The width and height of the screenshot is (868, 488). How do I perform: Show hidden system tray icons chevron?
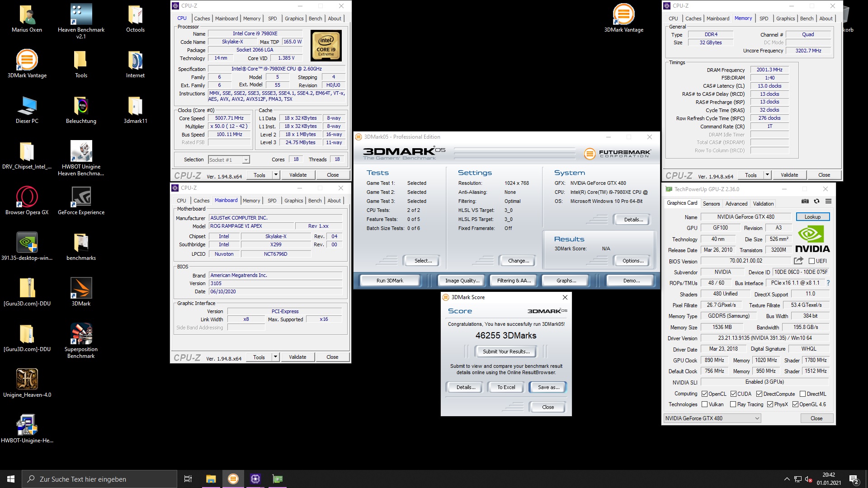[787, 479]
